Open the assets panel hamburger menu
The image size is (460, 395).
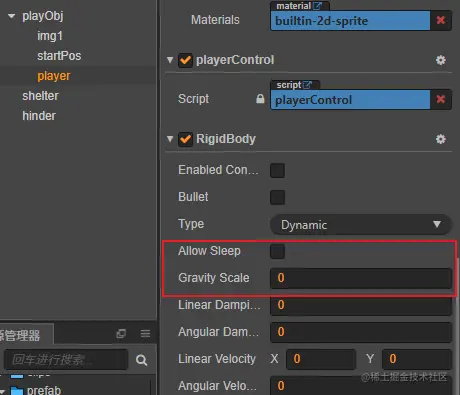tap(145, 333)
